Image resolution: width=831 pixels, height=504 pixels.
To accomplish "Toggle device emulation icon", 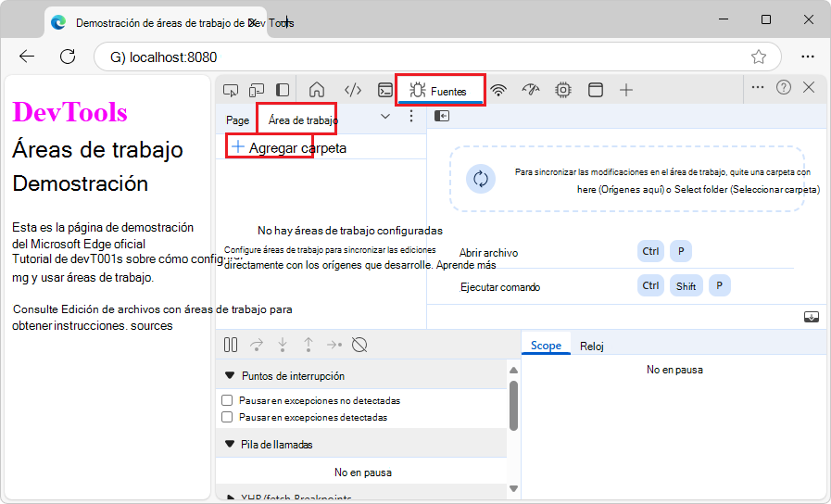I will tap(257, 90).
